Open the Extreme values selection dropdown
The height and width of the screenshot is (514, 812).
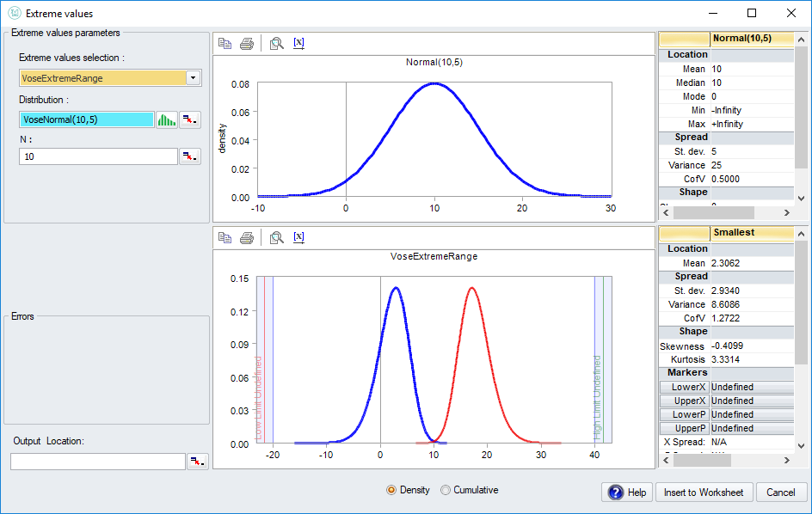pos(193,77)
